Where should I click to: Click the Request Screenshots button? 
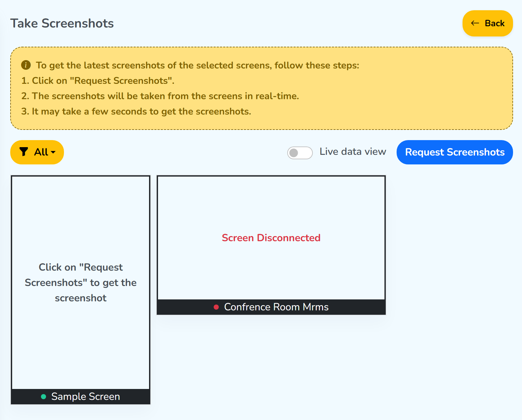click(x=455, y=152)
